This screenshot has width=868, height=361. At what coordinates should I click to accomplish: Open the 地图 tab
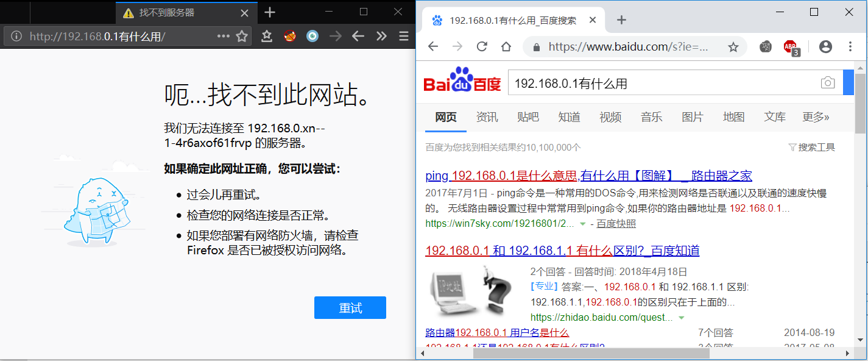734,116
